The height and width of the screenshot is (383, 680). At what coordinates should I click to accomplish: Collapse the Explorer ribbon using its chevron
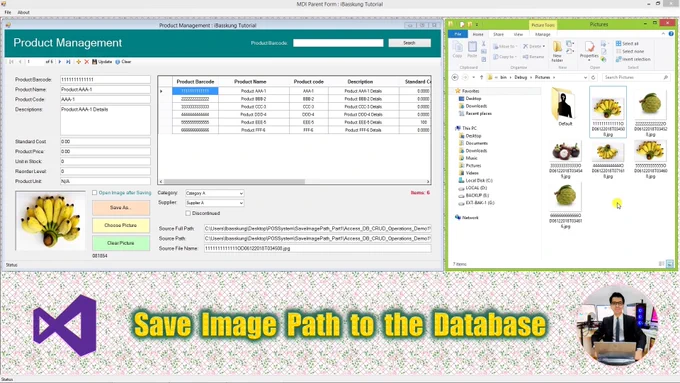[663, 34]
